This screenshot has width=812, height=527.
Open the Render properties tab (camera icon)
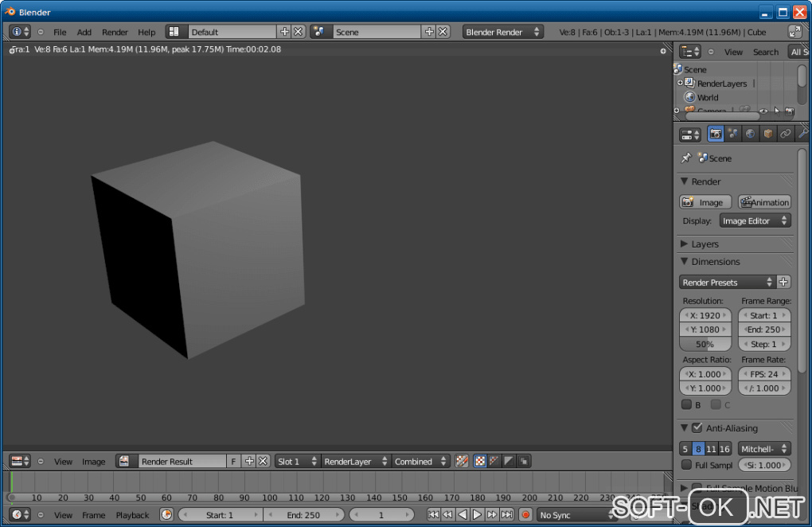pyautogui.click(x=716, y=134)
